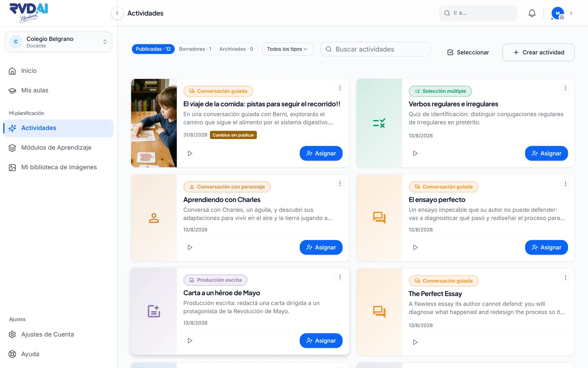Click the Selección múltiple tag
588x368 pixels.
(440, 91)
